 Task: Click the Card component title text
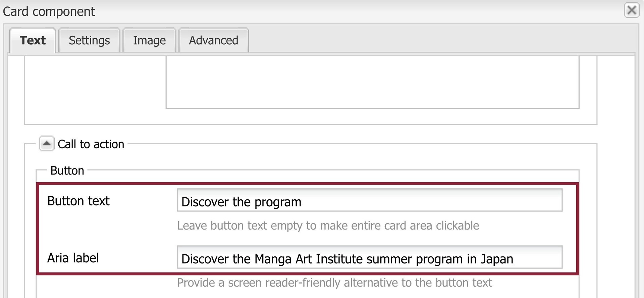pos(48,11)
